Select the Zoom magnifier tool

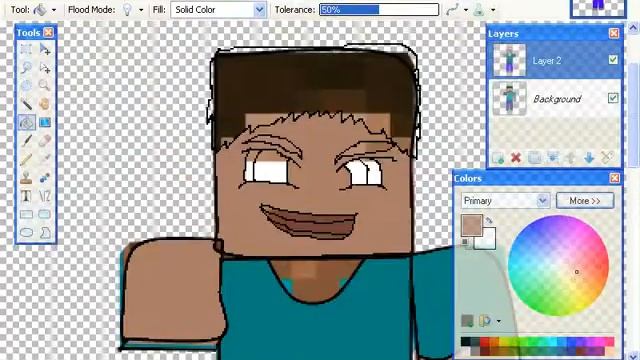tap(45, 86)
